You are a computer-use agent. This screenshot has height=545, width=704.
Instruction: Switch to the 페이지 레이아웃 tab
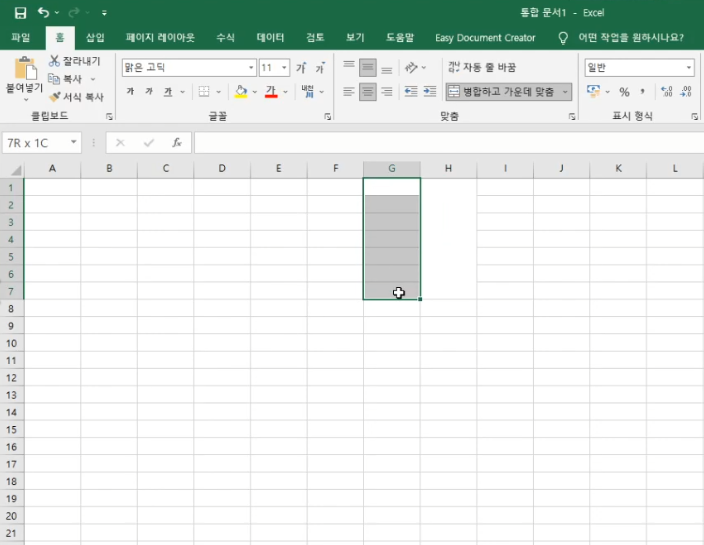pos(160,37)
